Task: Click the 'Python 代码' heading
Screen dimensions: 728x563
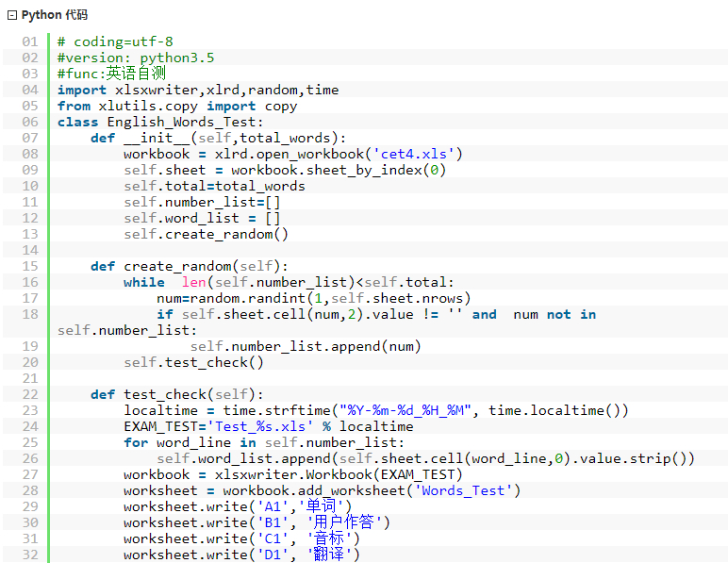Action: point(55,15)
